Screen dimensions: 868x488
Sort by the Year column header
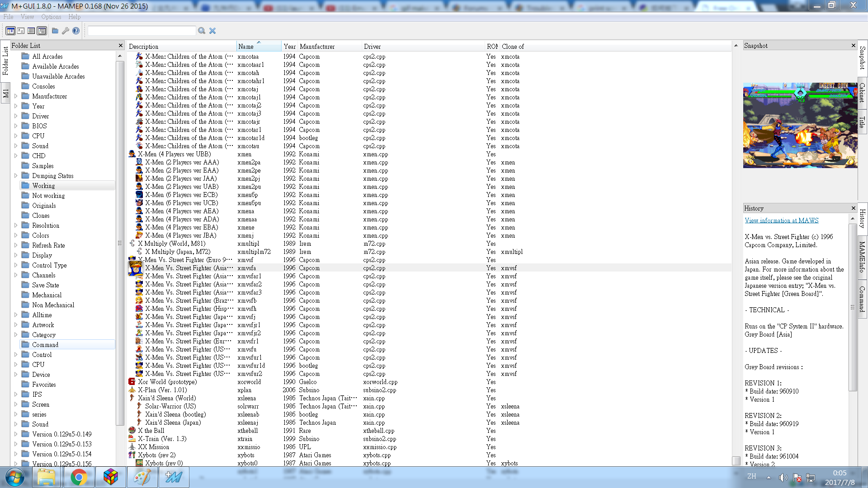289,47
